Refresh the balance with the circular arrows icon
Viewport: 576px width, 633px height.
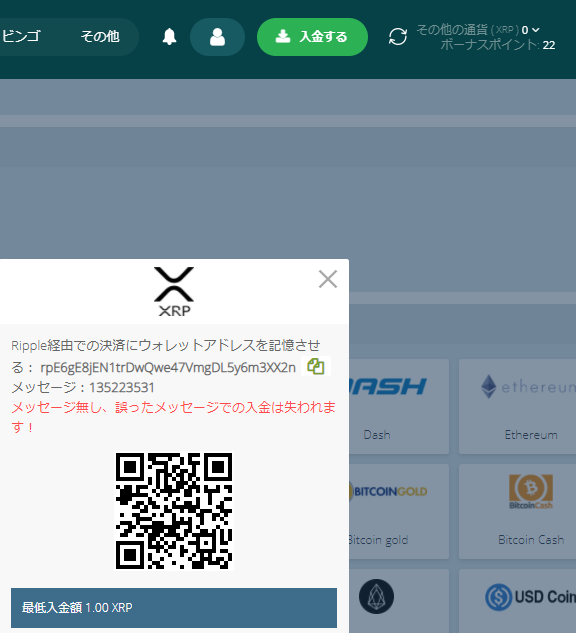(398, 37)
